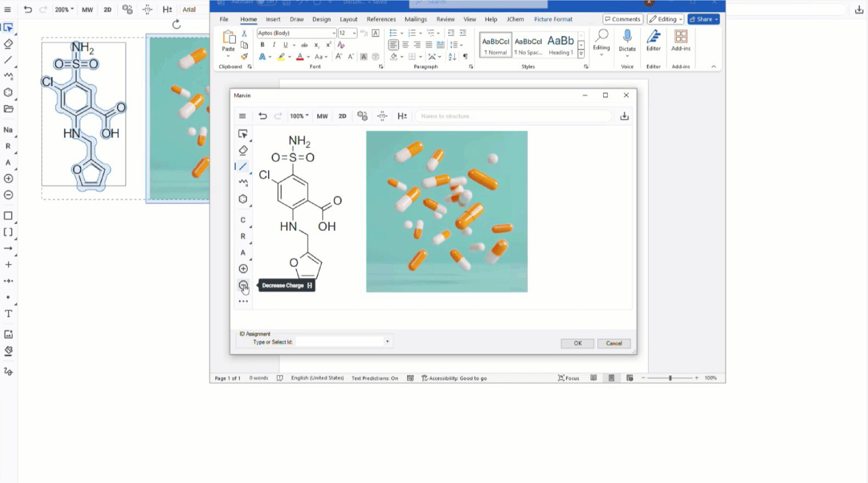Click the export download icon in Marvin dialog
The image size is (868, 483).
point(624,116)
